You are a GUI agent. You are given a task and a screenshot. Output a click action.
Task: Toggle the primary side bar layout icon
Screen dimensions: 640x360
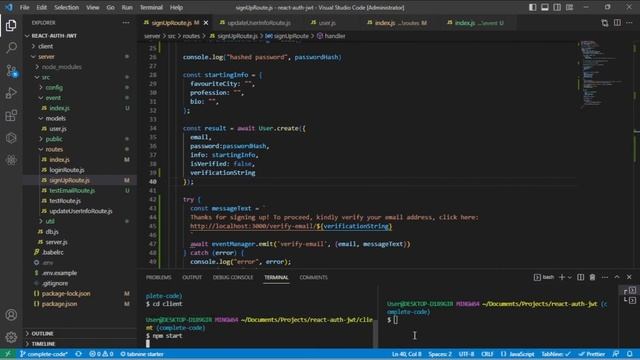click(x=533, y=7)
